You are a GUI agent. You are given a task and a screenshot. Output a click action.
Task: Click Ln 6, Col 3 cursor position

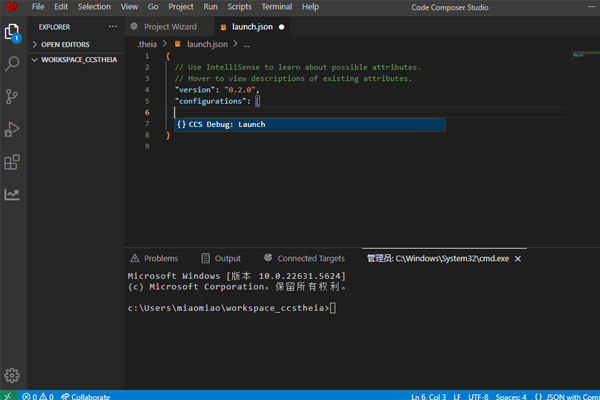[429, 397]
